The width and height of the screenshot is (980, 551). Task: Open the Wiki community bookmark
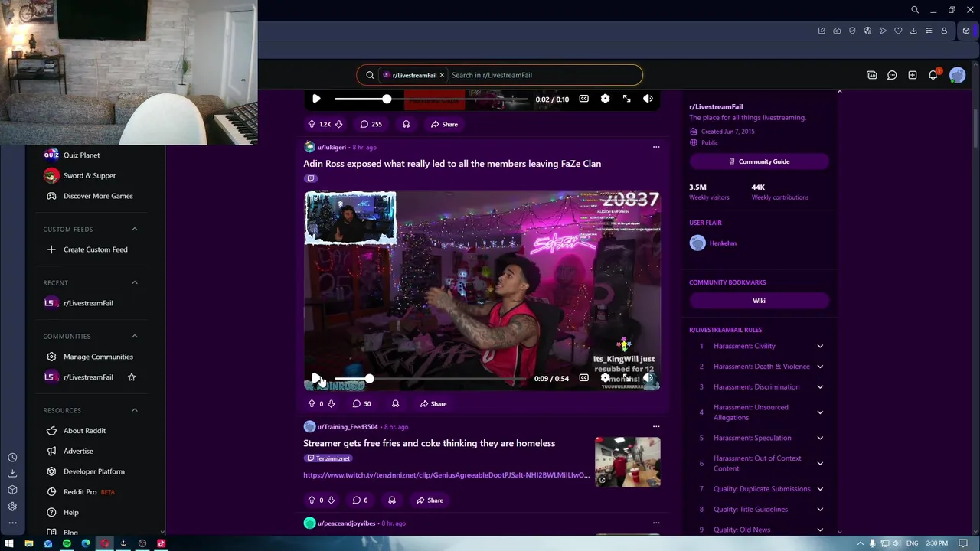coord(759,301)
